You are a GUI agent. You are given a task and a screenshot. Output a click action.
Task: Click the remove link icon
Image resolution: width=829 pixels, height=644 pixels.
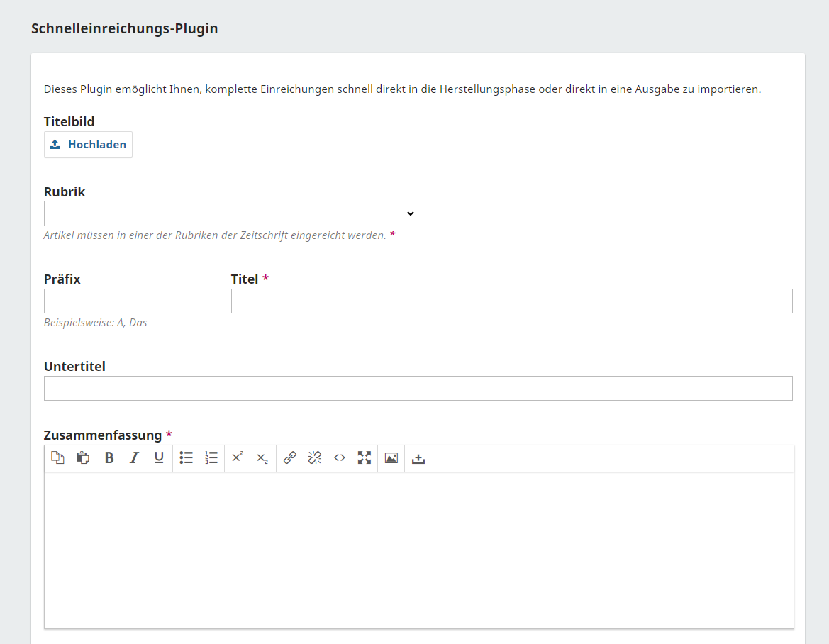point(315,458)
